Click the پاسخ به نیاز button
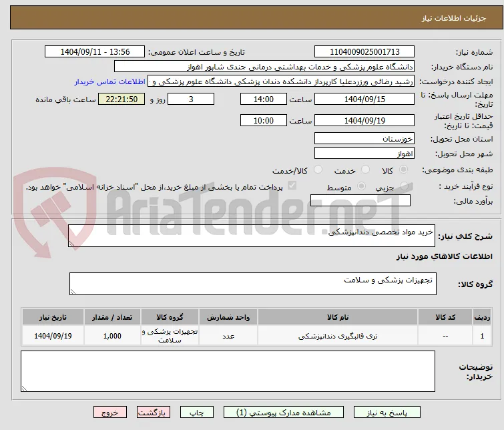 [x=387, y=413]
